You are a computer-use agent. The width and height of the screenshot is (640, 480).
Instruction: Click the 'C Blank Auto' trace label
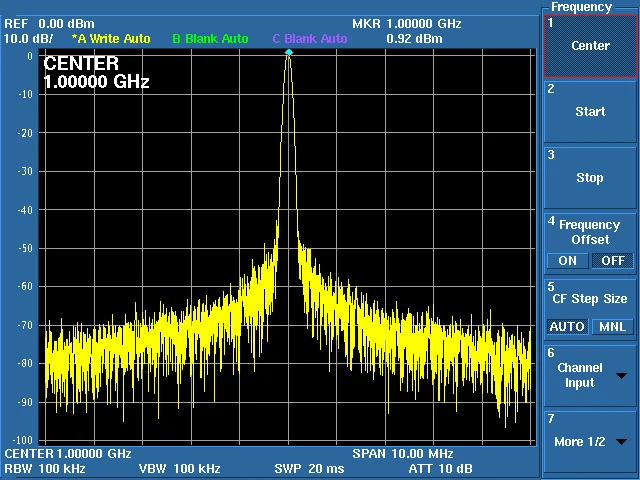310,39
